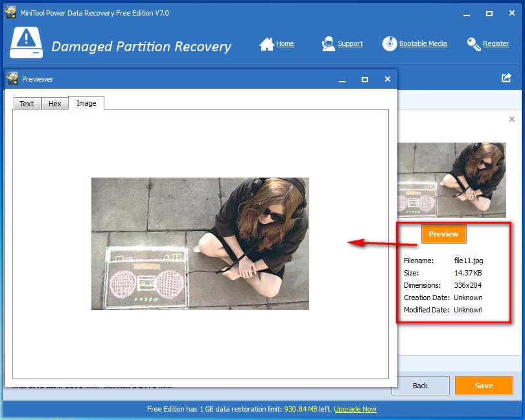Click the Bootable Media disc icon
This screenshot has width=525, height=420.
pos(390,44)
